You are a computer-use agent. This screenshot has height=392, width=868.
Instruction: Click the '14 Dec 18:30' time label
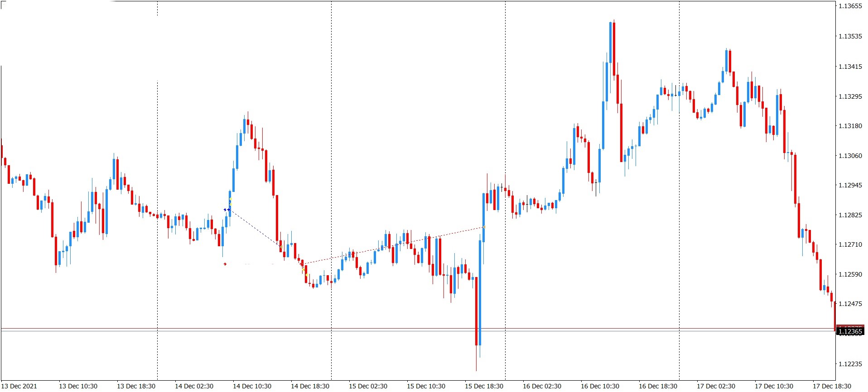pos(310,386)
